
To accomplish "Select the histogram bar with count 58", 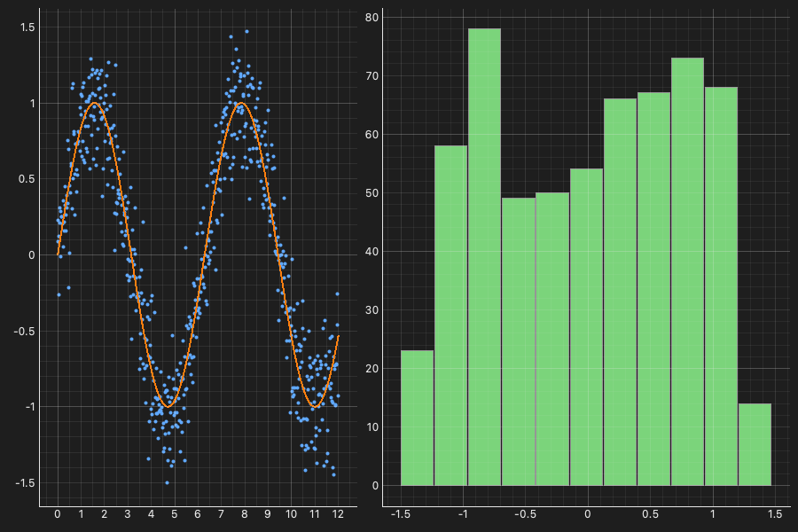I will click(x=451, y=316).
